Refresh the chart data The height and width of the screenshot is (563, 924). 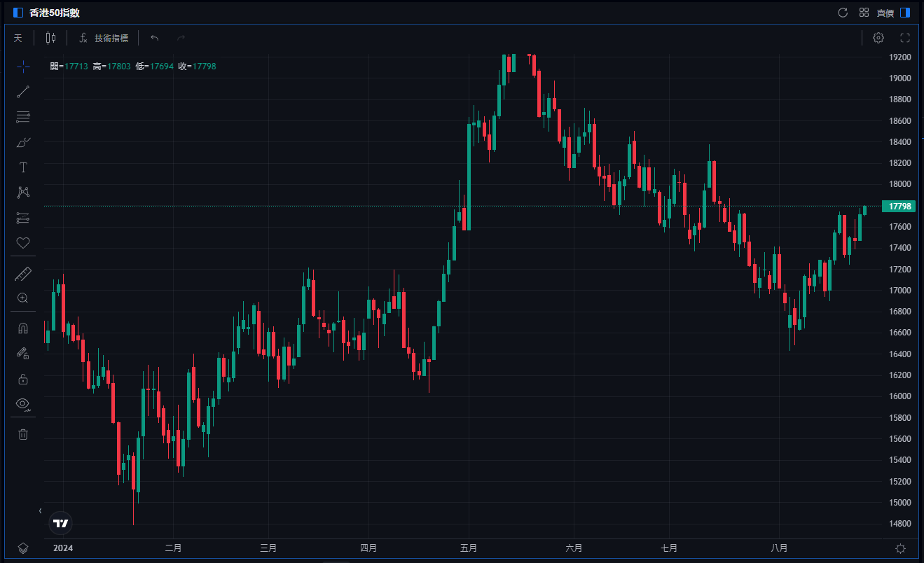(x=843, y=13)
